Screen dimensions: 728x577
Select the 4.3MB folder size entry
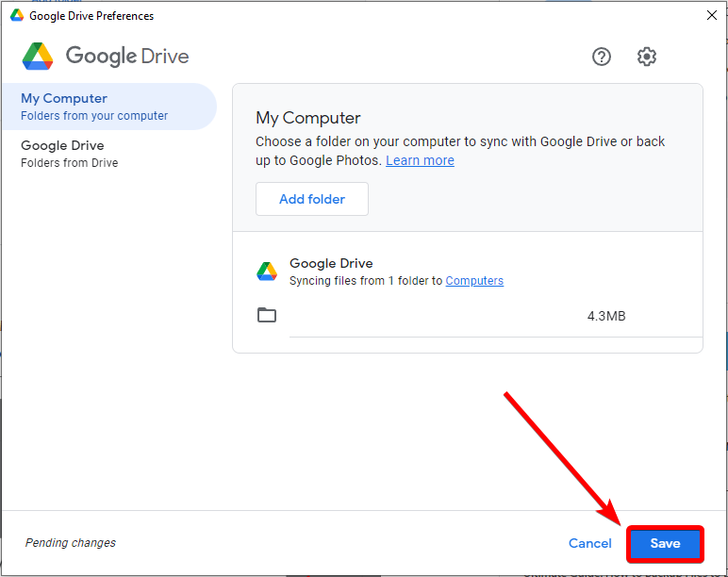coord(605,316)
